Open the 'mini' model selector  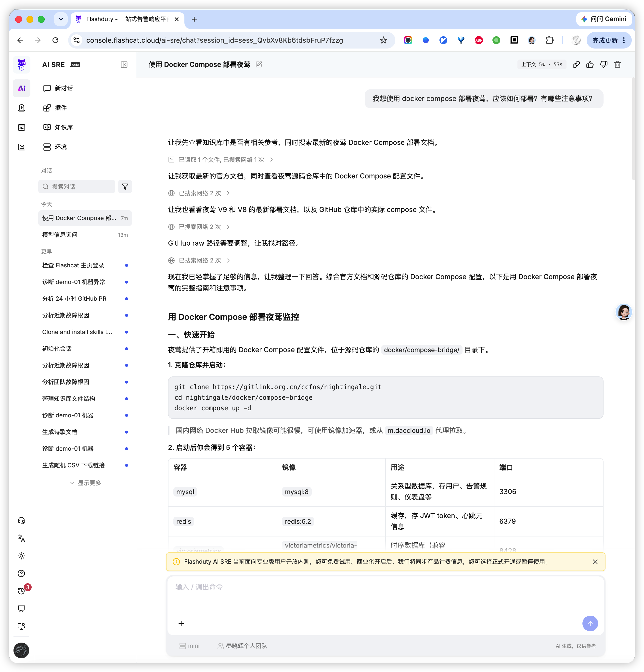[x=189, y=646]
